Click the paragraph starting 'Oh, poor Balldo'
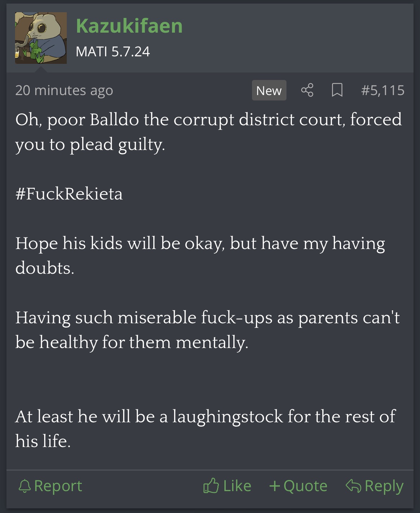 pos(209,132)
